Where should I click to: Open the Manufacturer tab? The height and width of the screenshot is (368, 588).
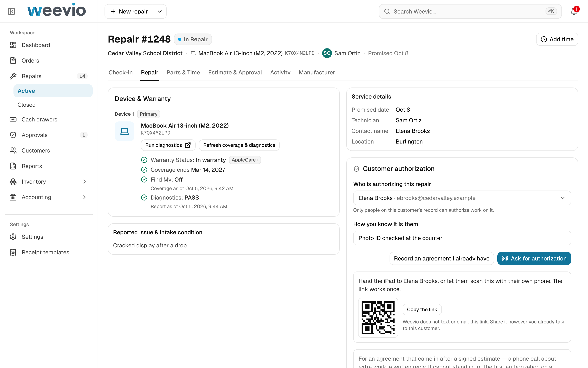pyautogui.click(x=317, y=73)
